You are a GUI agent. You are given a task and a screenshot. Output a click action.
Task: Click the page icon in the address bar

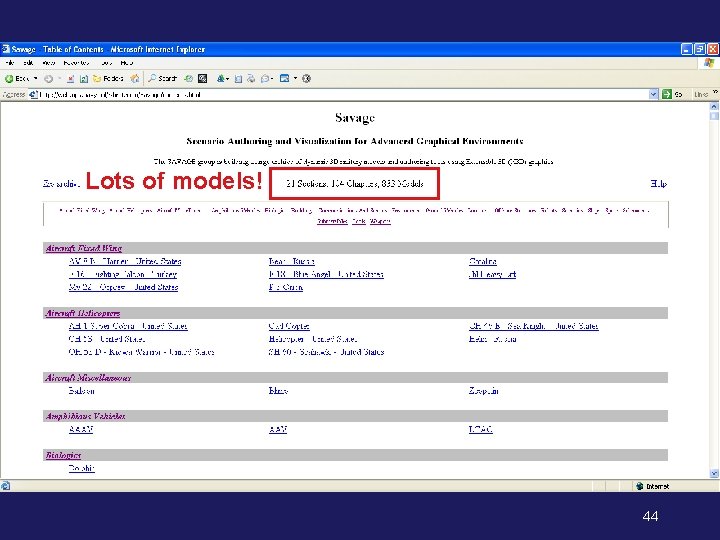[x=33, y=95]
